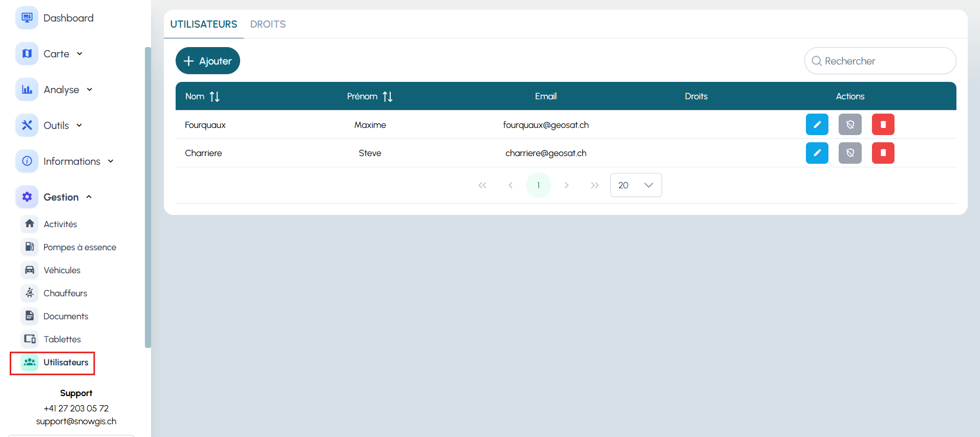Click the grey shield icon for Charriere
The image size is (980, 437).
click(x=850, y=153)
